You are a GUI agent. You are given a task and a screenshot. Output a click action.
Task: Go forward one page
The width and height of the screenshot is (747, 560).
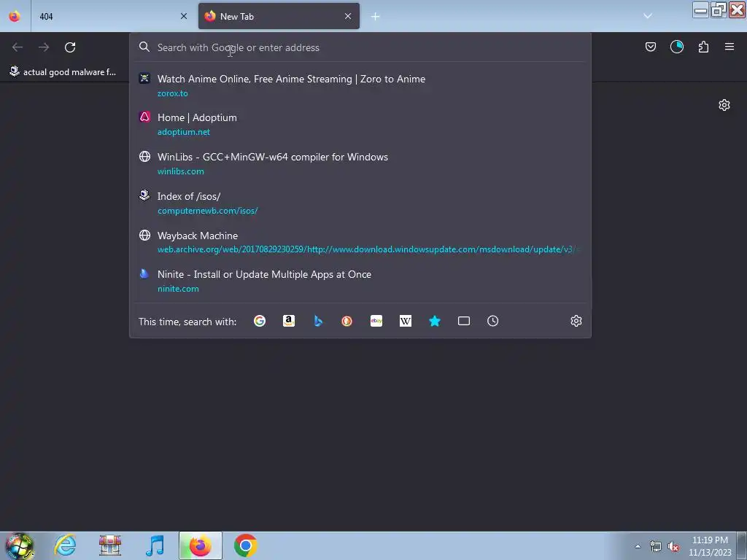[44, 47]
